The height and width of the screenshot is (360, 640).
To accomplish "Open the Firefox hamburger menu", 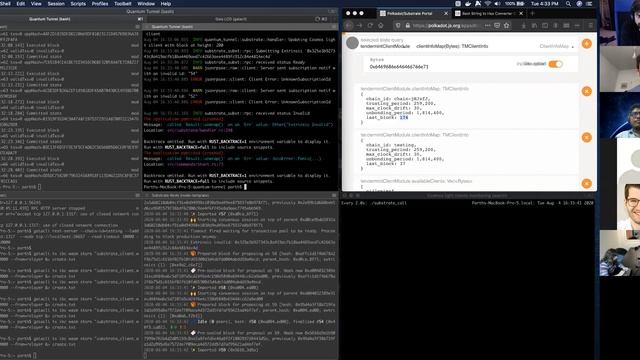I will (x=590, y=25).
